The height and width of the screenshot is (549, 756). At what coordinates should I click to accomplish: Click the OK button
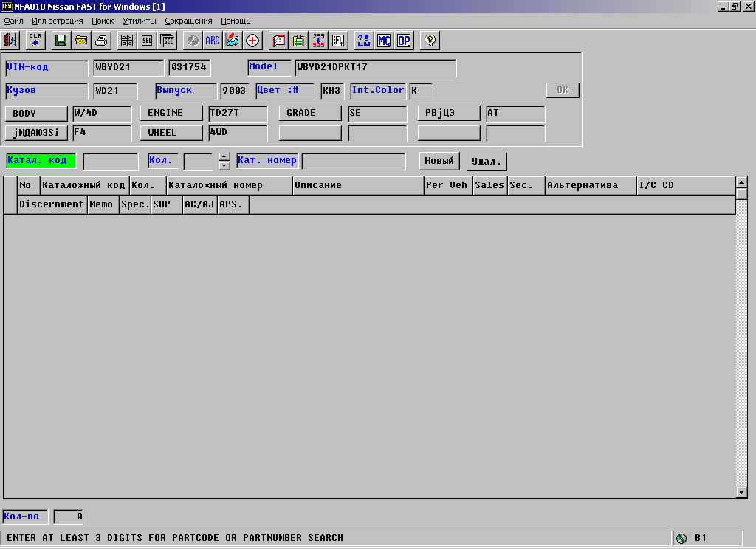(x=563, y=90)
